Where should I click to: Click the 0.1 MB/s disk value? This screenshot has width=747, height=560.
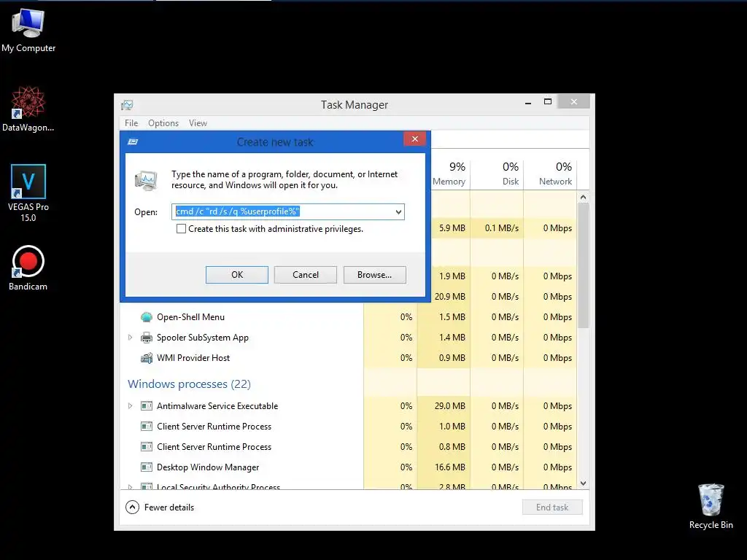(502, 228)
